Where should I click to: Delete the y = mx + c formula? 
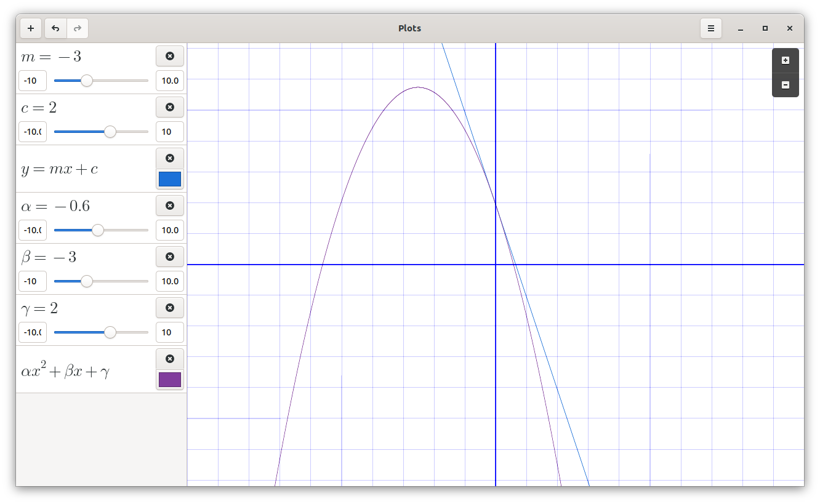click(x=170, y=158)
